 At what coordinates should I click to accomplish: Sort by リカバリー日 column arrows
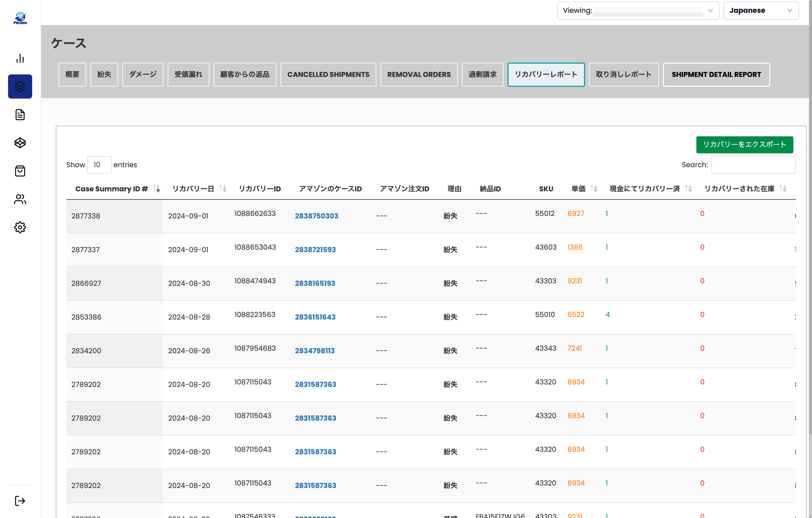(223, 189)
